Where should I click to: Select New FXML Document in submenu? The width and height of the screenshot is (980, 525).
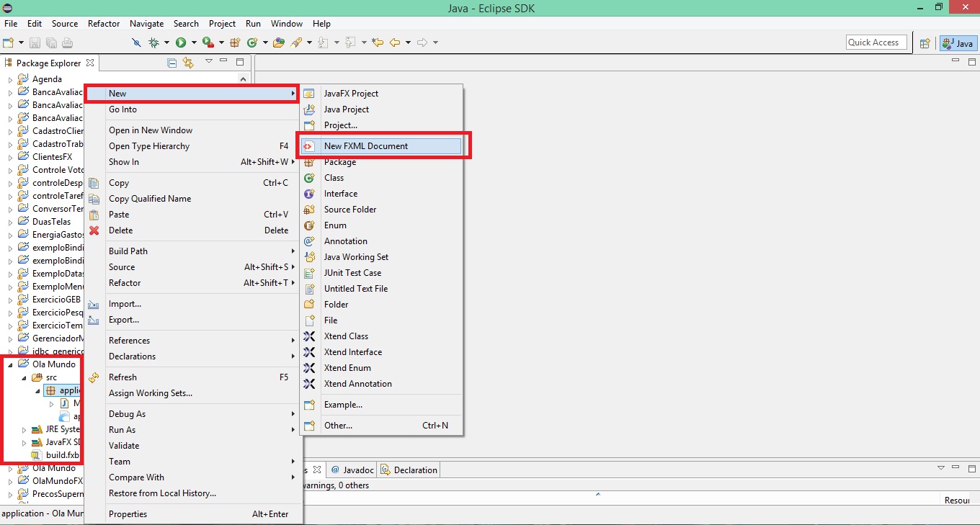click(x=381, y=146)
